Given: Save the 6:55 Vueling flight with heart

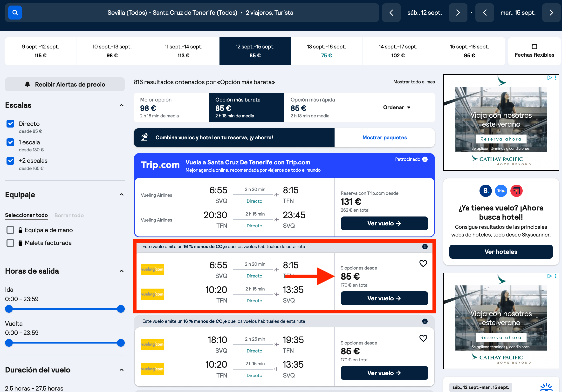Looking at the screenshot, I should (423, 264).
